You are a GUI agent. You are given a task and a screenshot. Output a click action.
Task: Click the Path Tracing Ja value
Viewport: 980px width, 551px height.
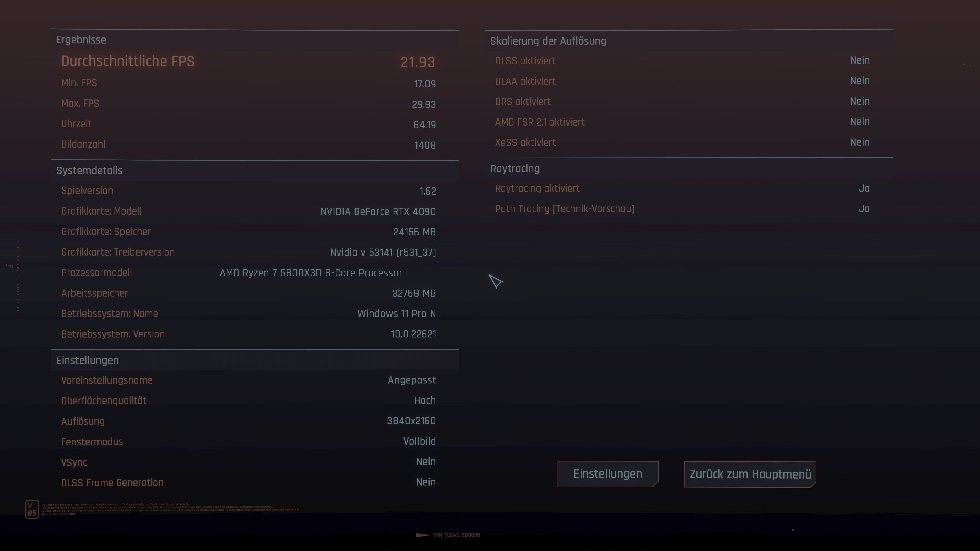[x=864, y=209]
